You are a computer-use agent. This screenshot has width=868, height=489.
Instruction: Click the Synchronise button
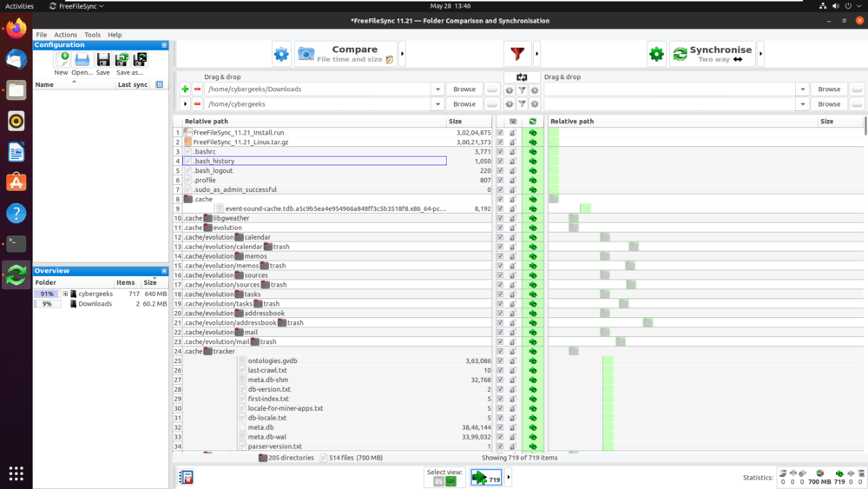tap(713, 54)
